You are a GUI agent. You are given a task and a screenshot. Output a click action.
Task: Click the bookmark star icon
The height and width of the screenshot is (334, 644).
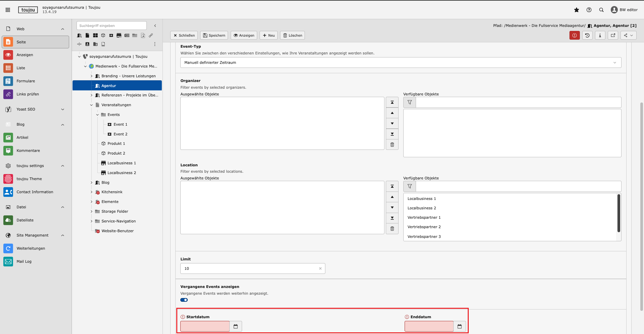tap(577, 10)
